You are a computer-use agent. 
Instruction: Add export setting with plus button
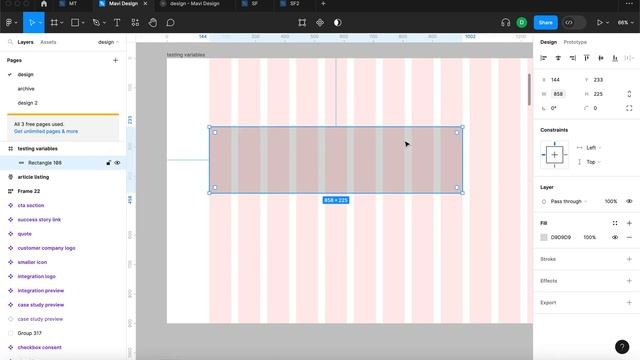point(629,302)
